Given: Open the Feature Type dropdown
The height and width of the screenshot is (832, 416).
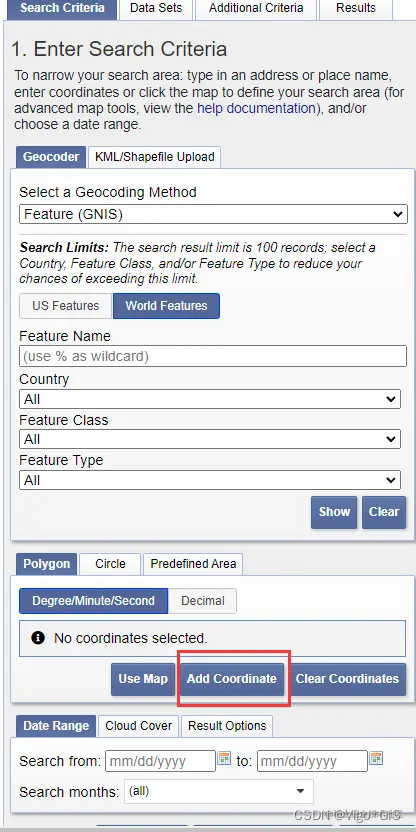Looking at the screenshot, I should [210, 480].
